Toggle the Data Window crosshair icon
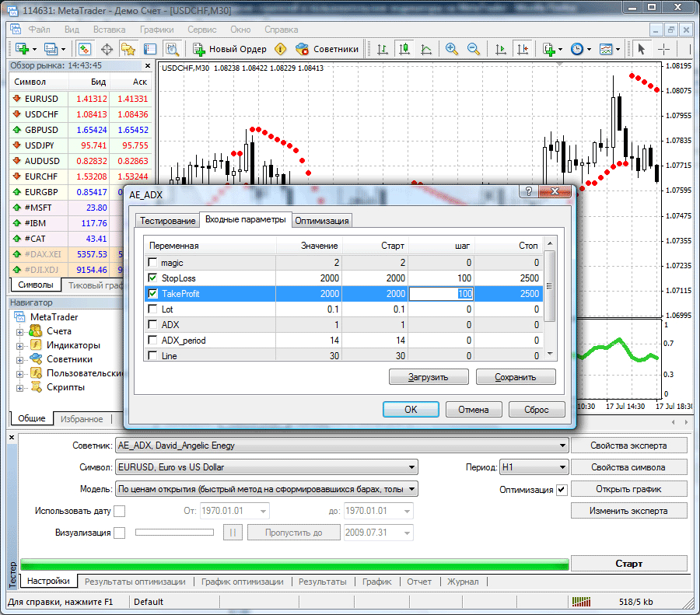Viewport: 700px width, 615px height. 107,49
